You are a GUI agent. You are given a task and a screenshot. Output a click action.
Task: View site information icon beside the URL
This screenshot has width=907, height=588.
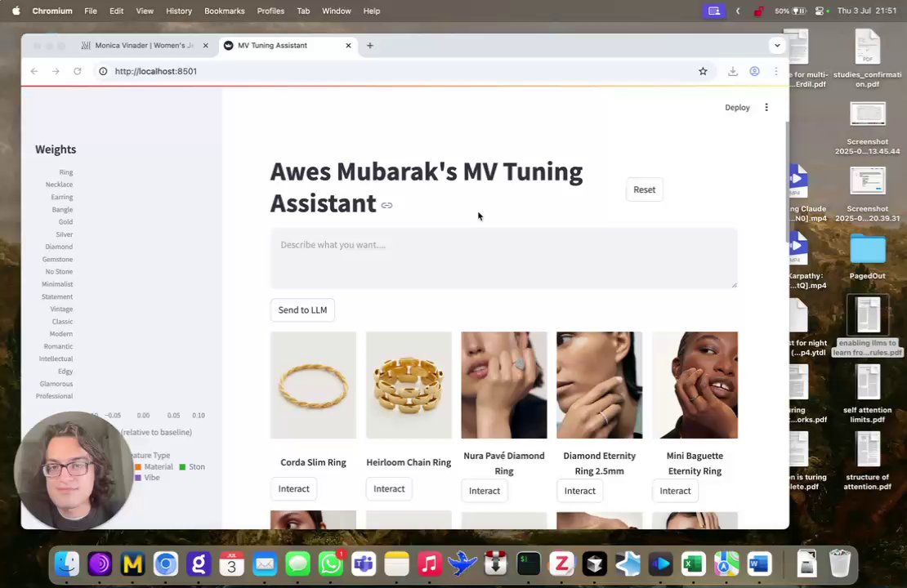click(x=103, y=71)
